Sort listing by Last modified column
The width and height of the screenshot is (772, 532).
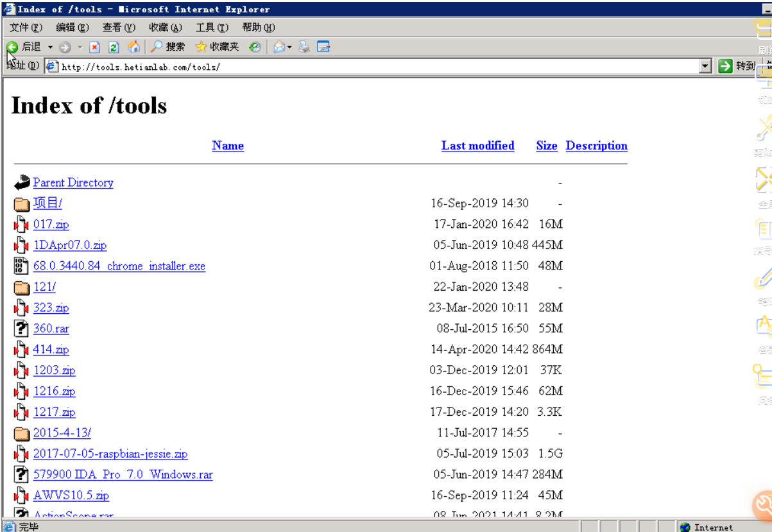tap(478, 146)
